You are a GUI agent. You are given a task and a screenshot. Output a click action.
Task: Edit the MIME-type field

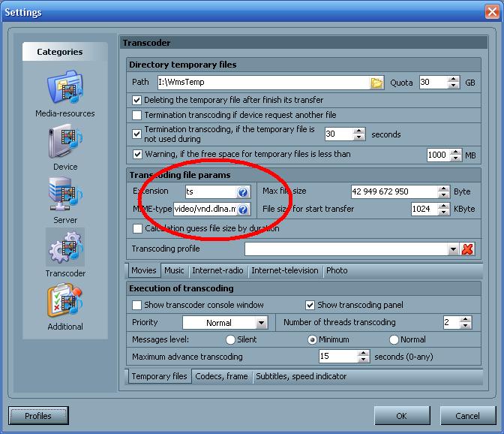[x=205, y=209]
